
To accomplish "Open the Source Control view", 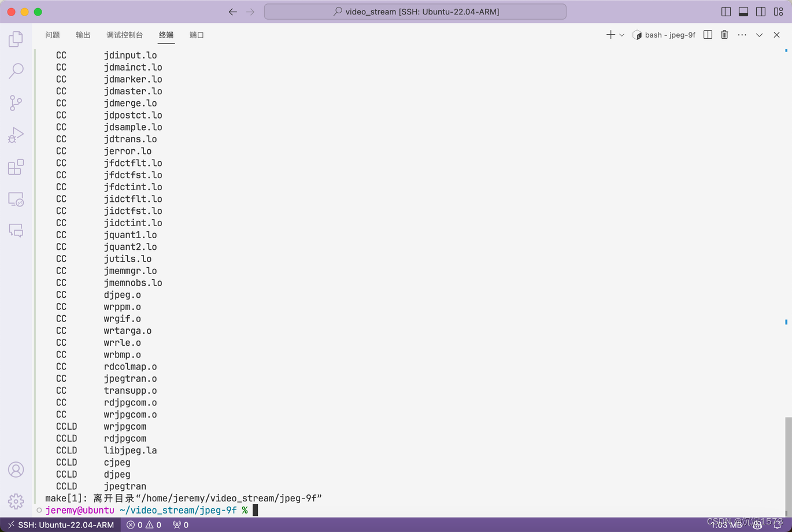I will 16,103.
